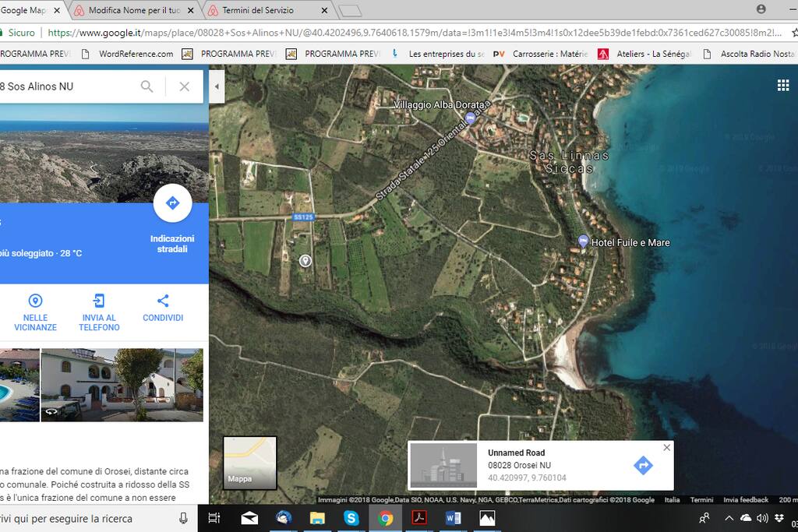Click the Termini link in map footer
Viewport: 798px width, 532px height.
[x=701, y=500]
